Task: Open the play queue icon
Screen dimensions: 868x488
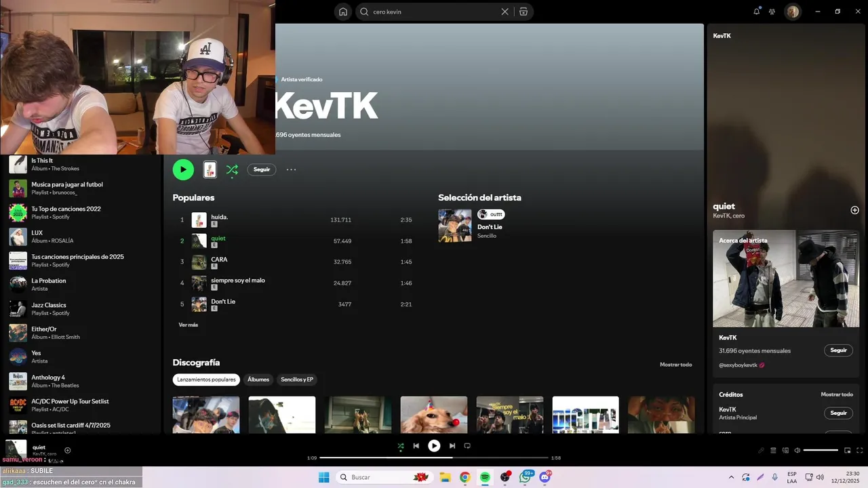Action: click(773, 450)
